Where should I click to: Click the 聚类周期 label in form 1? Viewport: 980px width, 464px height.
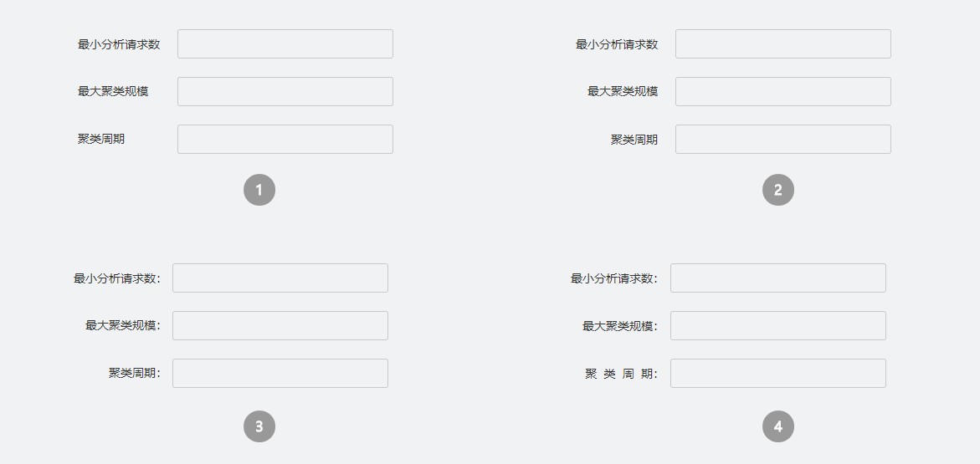tap(101, 139)
